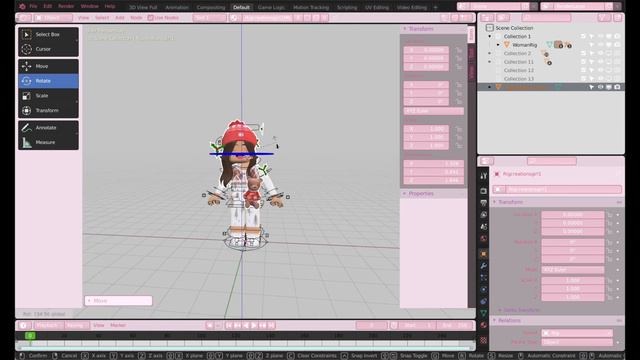
Task: Open the World properties tab
Action: [x=484, y=238]
